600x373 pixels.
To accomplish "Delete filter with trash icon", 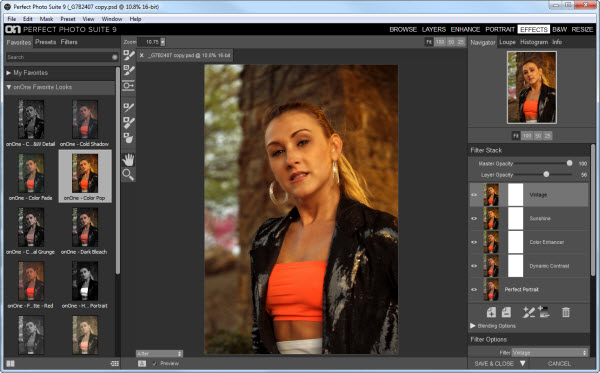I will coord(566,312).
